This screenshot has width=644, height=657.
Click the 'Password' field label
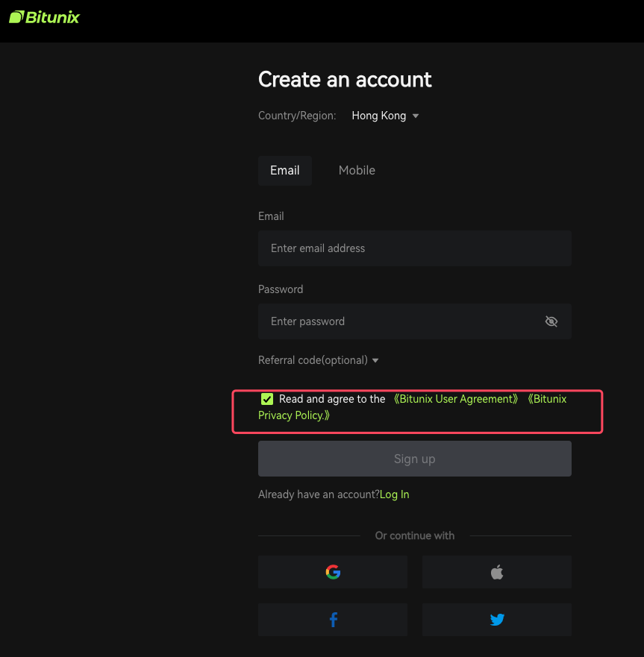point(281,289)
